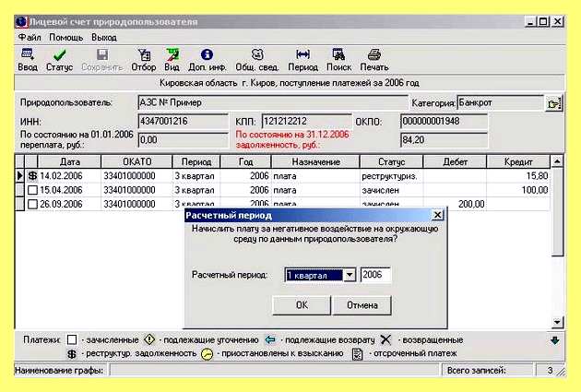Click the Категория browse icon
The image size is (581, 392).
tap(553, 103)
